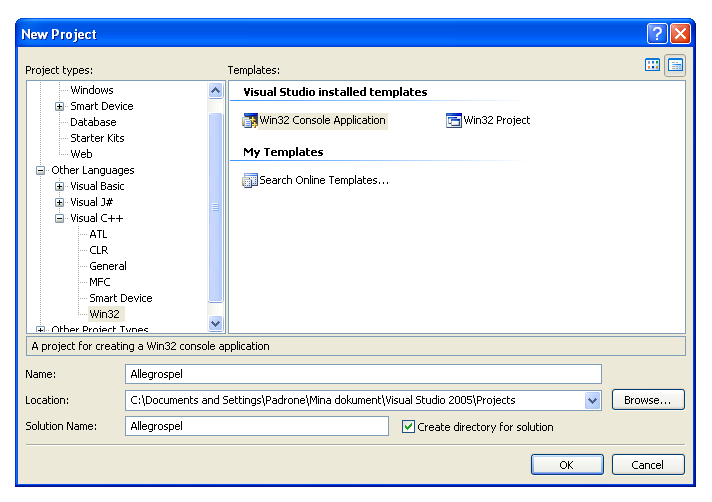Expand the Visual J# tree node

[59, 202]
